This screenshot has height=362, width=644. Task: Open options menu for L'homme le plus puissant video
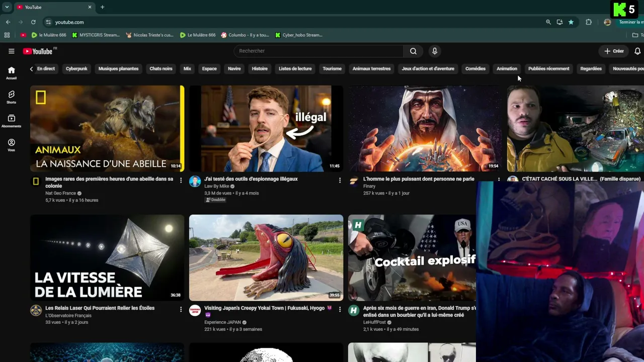[499, 179]
